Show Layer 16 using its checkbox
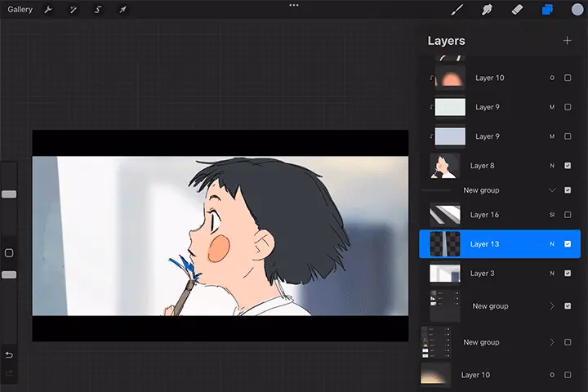The image size is (588, 392). pos(568,215)
